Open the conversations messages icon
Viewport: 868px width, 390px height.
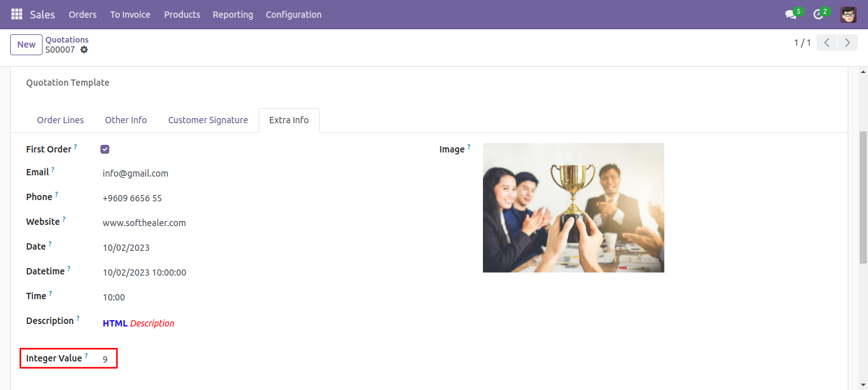click(x=790, y=14)
